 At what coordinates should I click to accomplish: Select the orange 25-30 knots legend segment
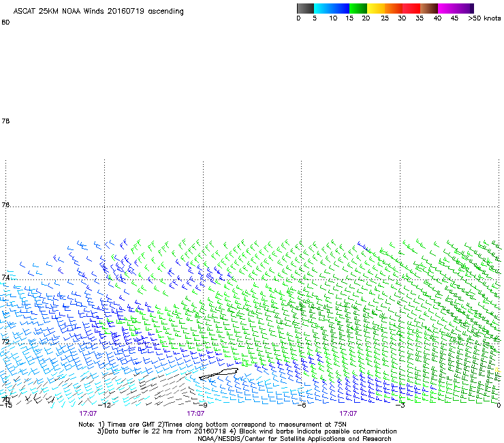pyautogui.click(x=394, y=8)
